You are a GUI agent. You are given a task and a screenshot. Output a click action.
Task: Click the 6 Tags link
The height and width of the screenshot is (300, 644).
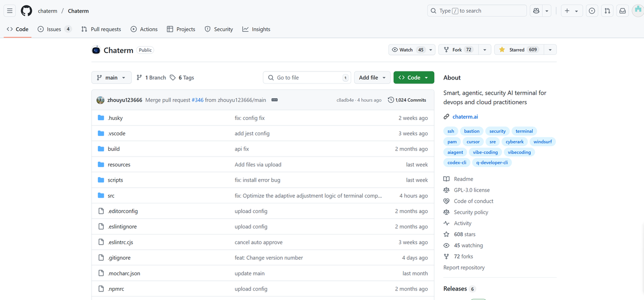[x=182, y=78]
